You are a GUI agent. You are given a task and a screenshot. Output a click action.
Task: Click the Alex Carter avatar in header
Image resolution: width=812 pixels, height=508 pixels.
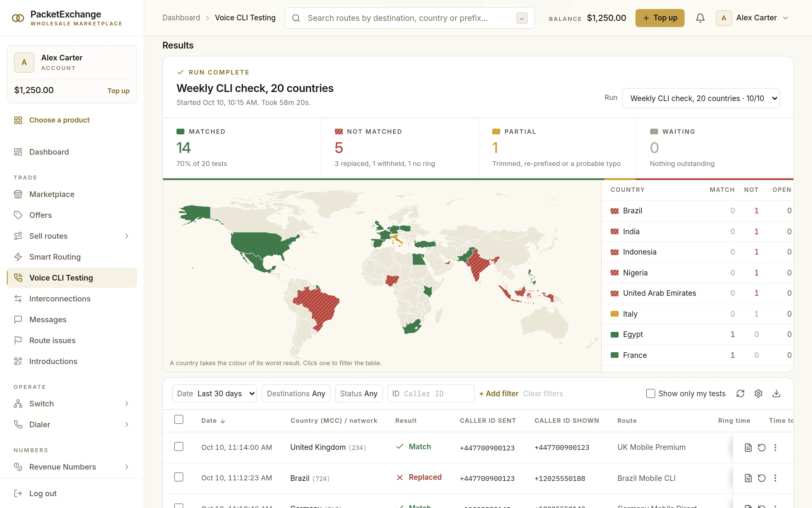724,18
